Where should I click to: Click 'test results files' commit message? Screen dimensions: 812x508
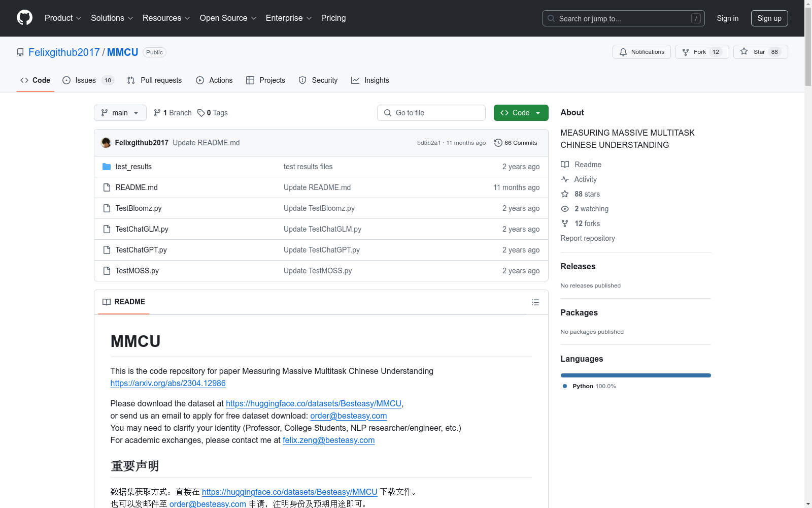308,167
